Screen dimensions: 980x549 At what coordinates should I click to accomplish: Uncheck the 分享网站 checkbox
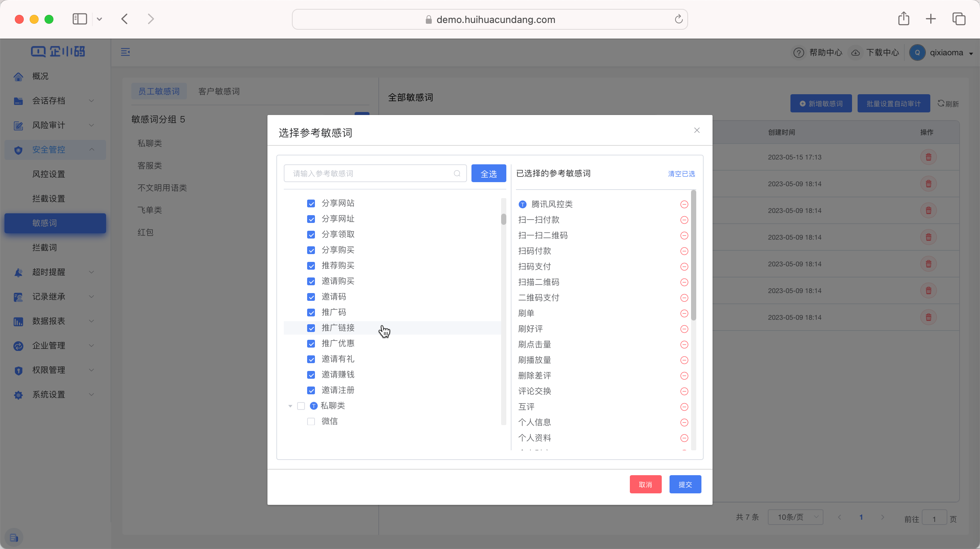click(311, 204)
